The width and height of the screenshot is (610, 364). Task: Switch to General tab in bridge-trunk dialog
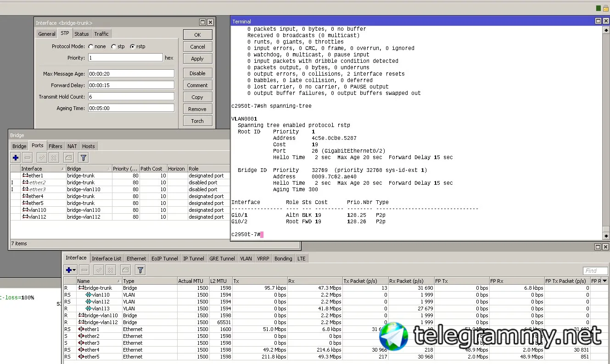click(47, 34)
